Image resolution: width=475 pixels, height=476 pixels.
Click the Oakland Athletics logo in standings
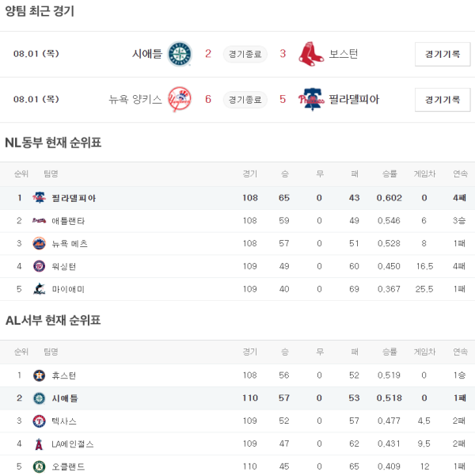tap(39, 466)
